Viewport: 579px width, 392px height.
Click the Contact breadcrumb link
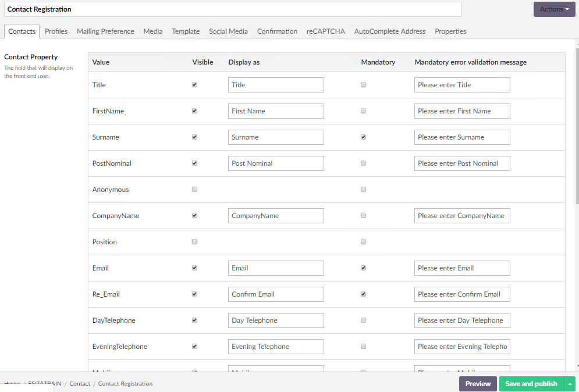point(80,384)
